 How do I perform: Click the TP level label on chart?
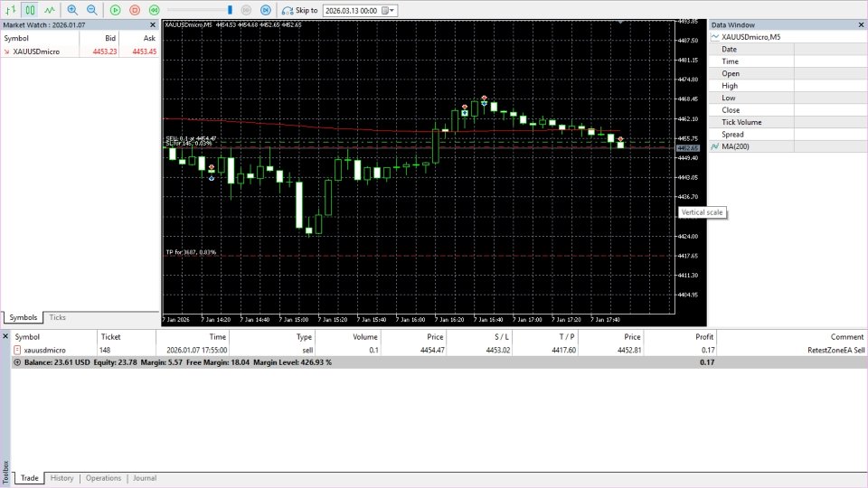[x=191, y=252]
